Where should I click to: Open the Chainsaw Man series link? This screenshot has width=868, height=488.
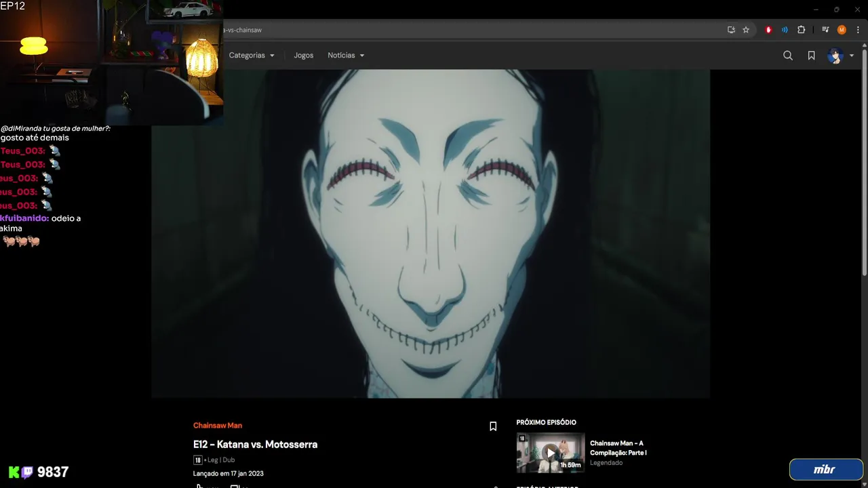click(218, 426)
